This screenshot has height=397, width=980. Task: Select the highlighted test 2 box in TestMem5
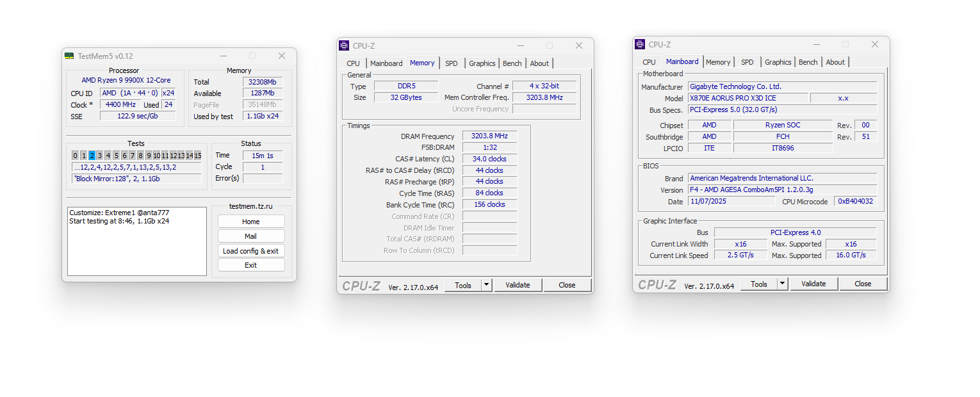point(92,156)
